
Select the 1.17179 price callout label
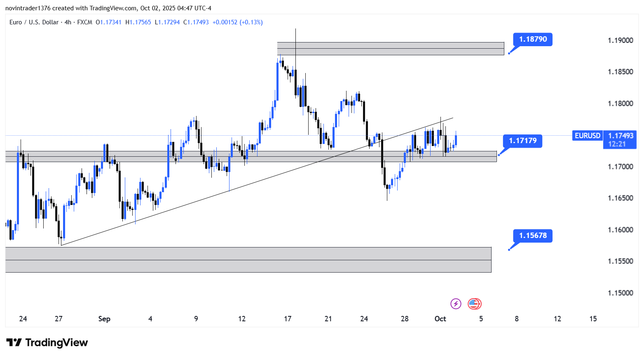[x=522, y=141]
